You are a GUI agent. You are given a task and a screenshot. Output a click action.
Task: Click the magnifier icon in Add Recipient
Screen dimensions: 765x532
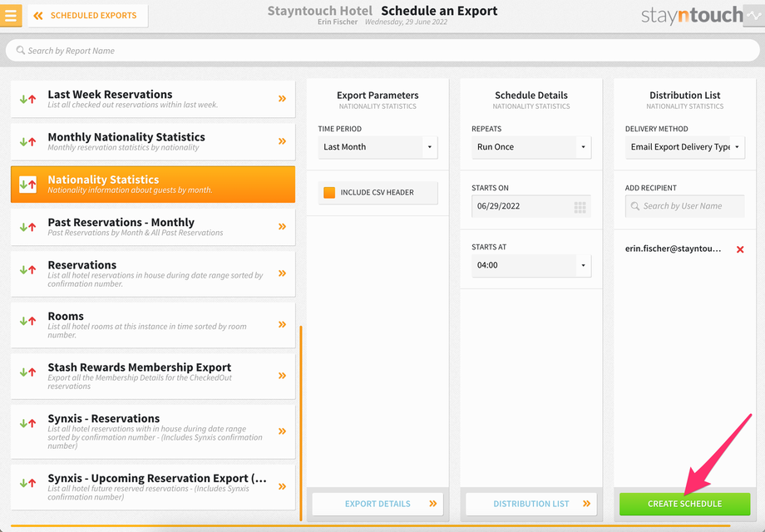tap(634, 206)
